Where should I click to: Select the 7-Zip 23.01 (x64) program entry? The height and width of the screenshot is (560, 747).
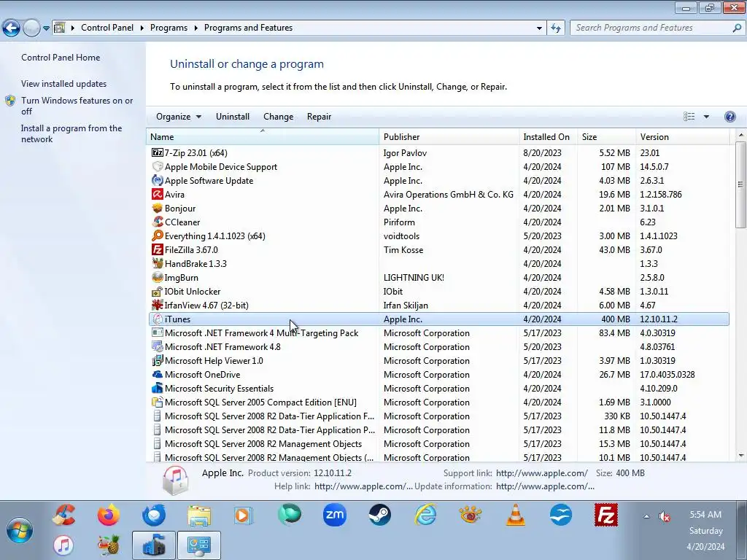pos(438,153)
